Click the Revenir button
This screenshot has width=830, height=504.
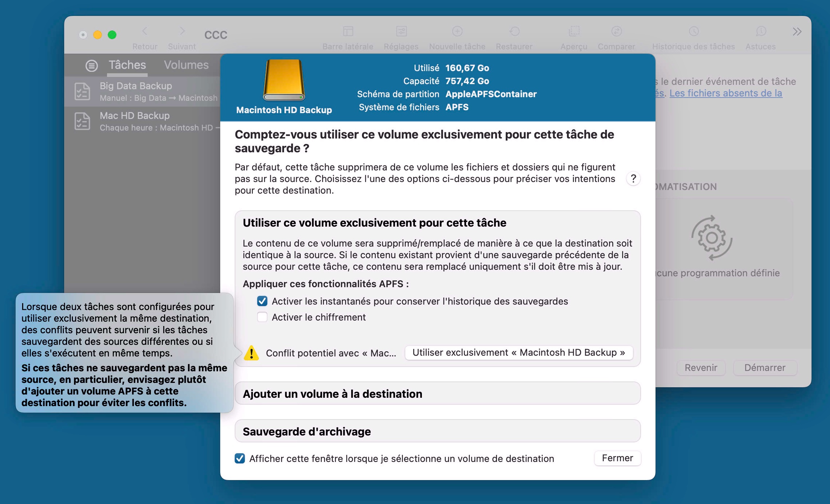tap(701, 368)
